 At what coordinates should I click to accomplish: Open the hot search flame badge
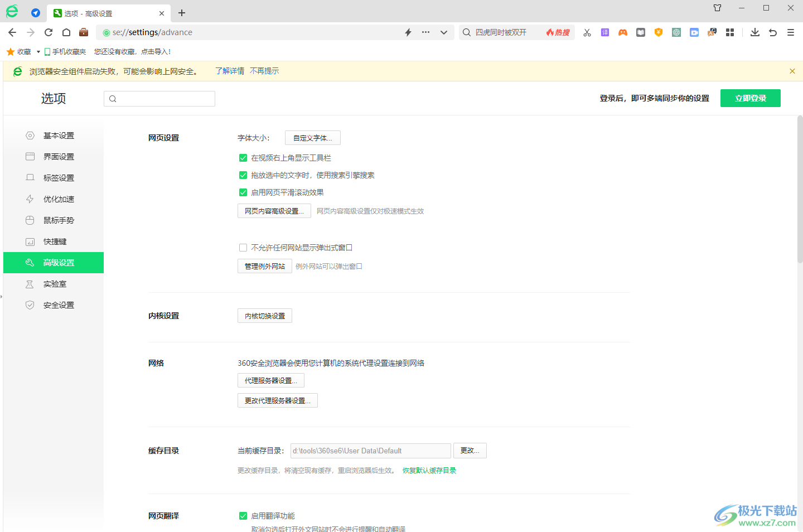pos(558,32)
